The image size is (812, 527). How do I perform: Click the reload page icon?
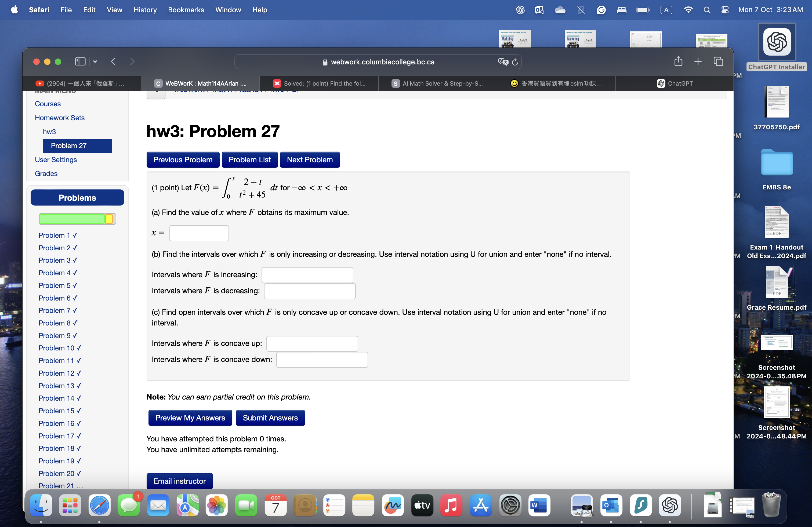click(x=515, y=61)
